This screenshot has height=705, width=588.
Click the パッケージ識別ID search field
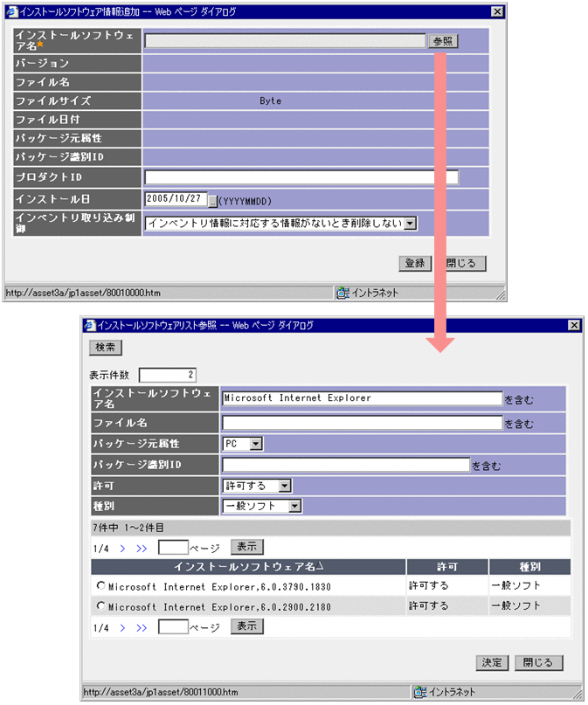click(346, 465)
